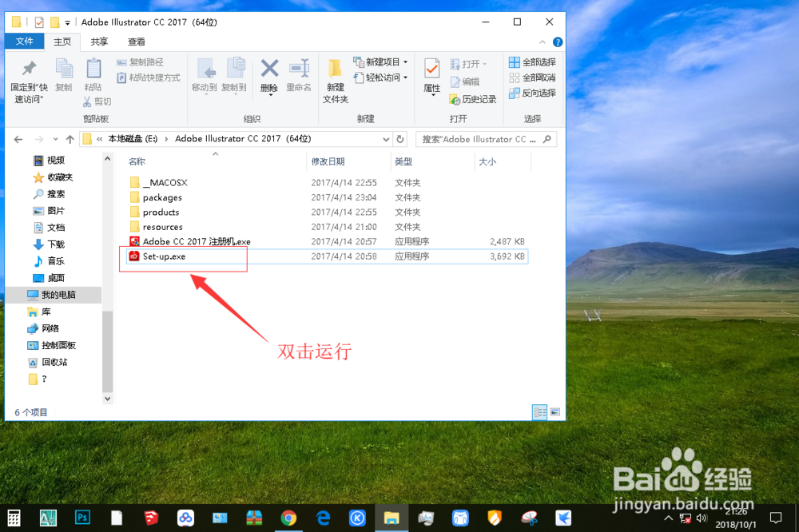The image size is (799, 532).
Task: Click the volume icon in system tray
Action: click(702, 518)
